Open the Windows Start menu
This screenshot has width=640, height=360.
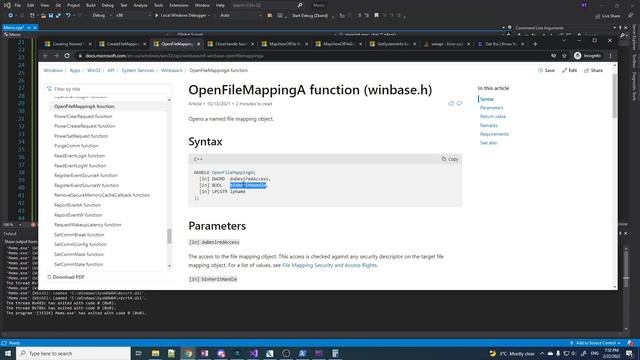(7, 353)
